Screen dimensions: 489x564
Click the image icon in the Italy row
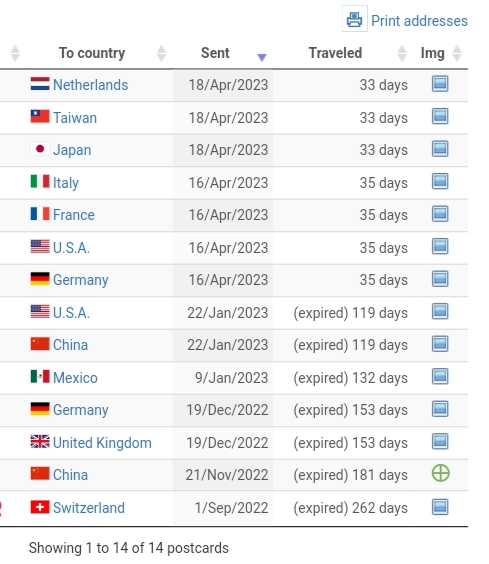[x=440, y=181]
